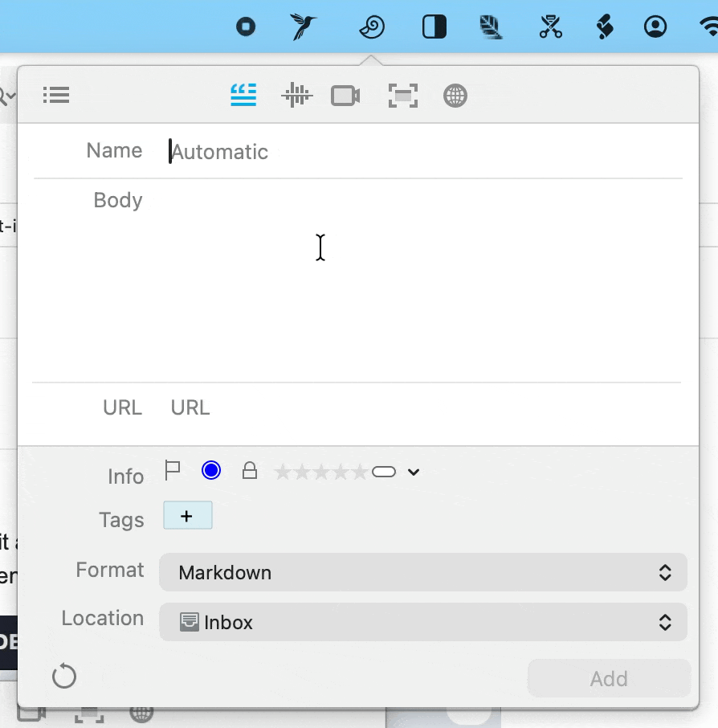Click the plus button to add tags
Image resolution: width=718 pixels, height=728 pixels.
click(187, 516)
